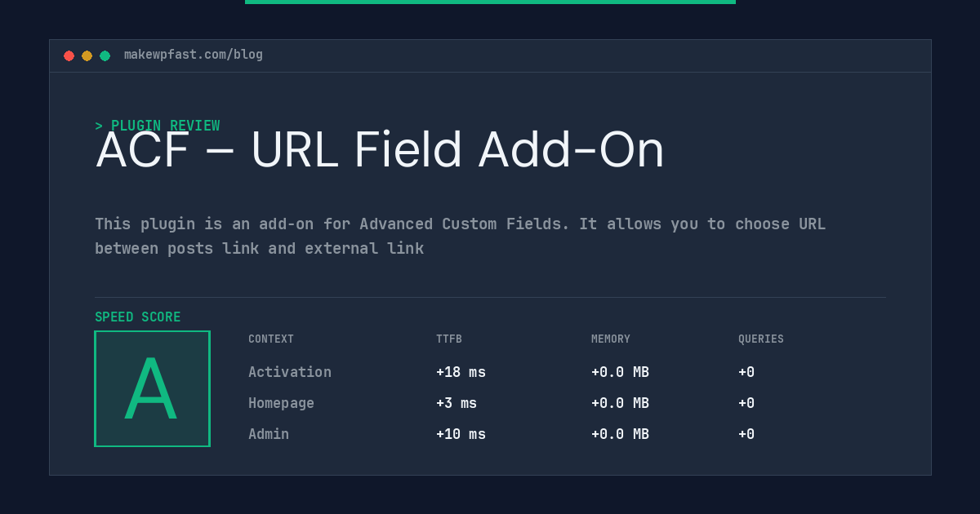Click the green maximize dot
Screen dimensions: 980x514
pyautogui.click(x=105, y=55)
